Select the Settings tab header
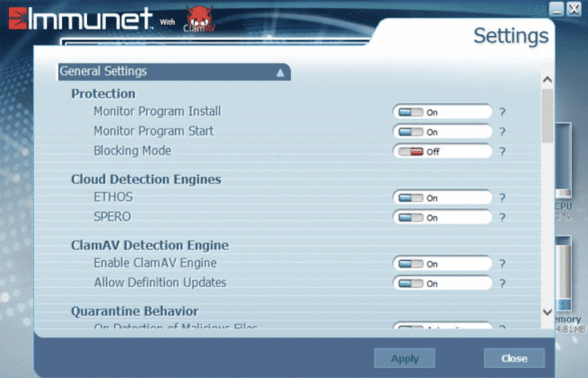Screen dimensions: 588x378 510,36
